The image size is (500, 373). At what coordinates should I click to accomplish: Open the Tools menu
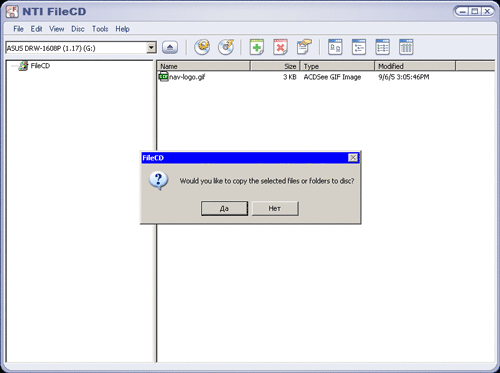pyautogui.click(x=100, y=29)
